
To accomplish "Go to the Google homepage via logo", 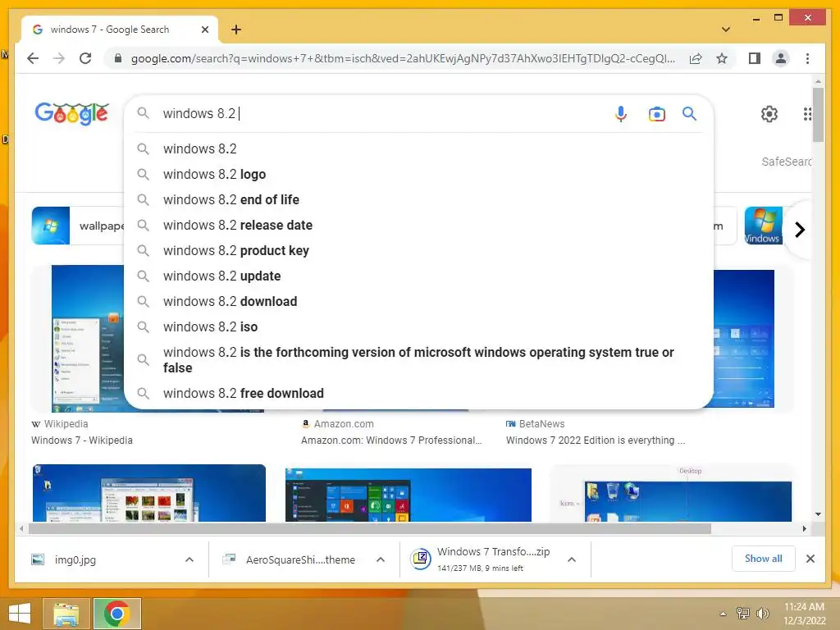I will click(72, 113).
